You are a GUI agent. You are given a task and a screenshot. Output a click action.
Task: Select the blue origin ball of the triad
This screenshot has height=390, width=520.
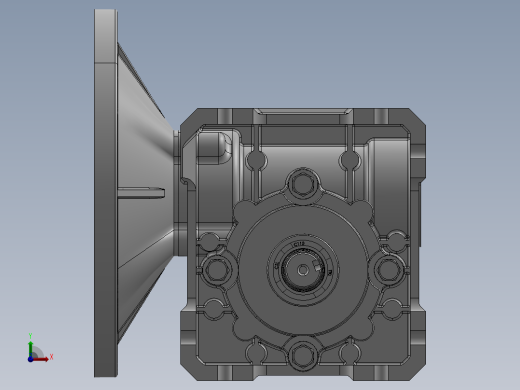pyautogui.click(x=30, y=359)
